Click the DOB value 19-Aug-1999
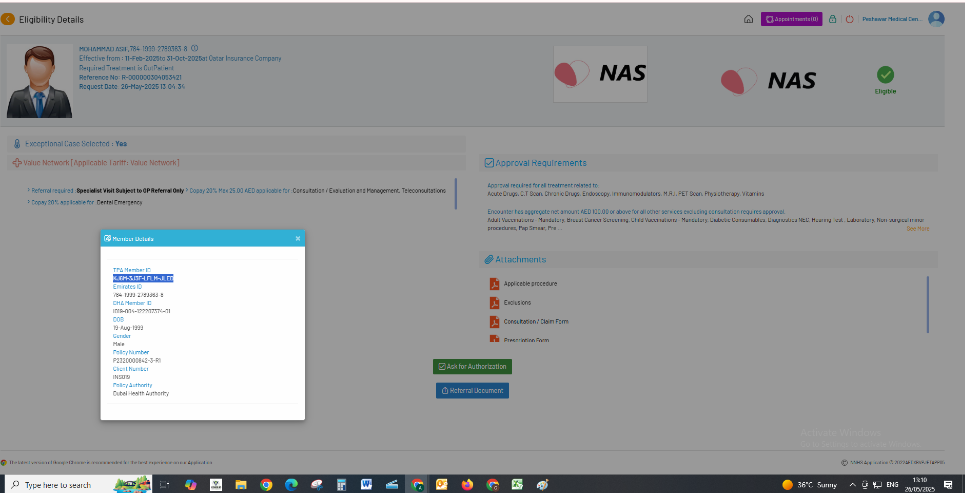980x493 pixels. [128, 328]
